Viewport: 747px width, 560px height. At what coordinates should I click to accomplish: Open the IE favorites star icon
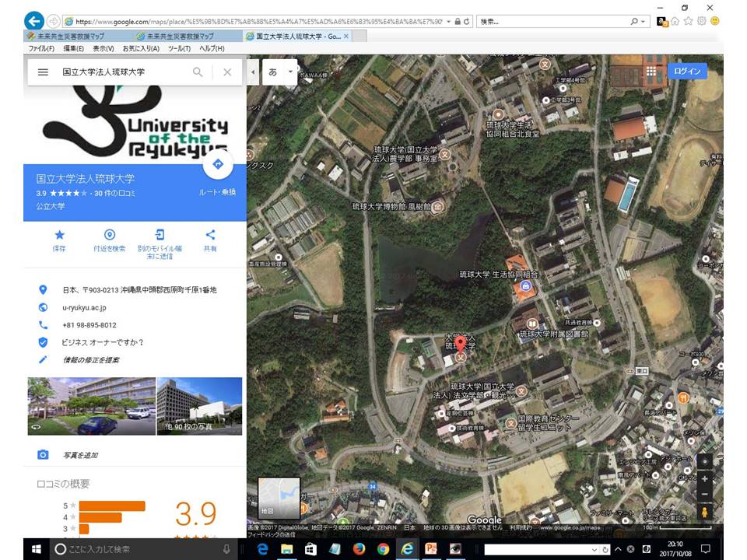688,22
